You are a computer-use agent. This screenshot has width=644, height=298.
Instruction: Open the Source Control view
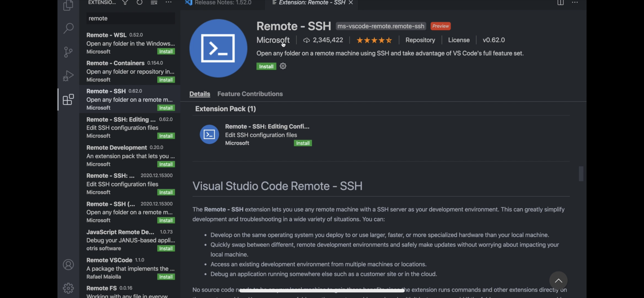tap(68, 52)
